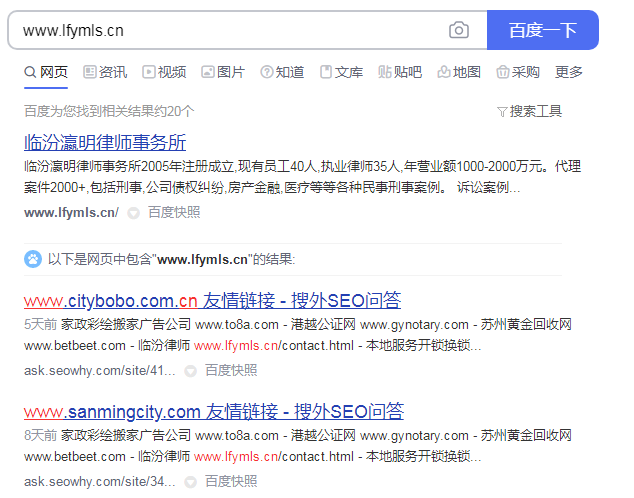Click the news icon beside 资讯
Screen dimensions: 634x498
[89, 72]
